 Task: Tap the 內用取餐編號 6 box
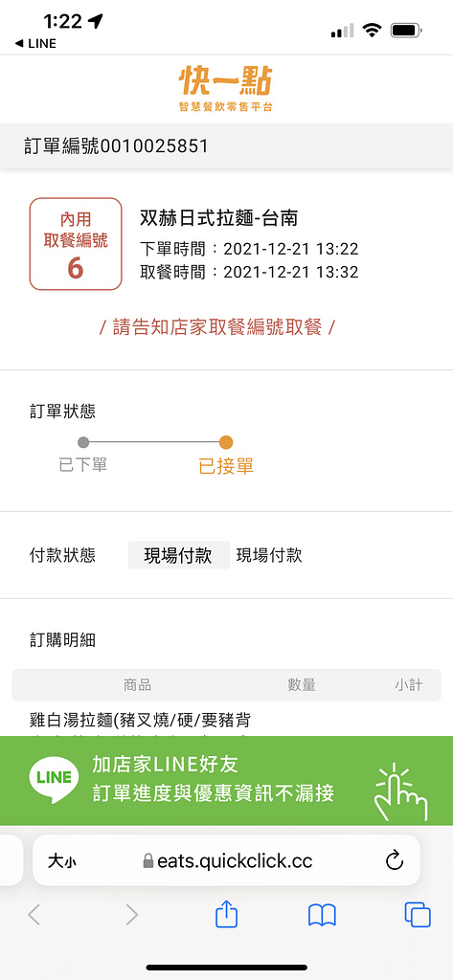point(76,244)
